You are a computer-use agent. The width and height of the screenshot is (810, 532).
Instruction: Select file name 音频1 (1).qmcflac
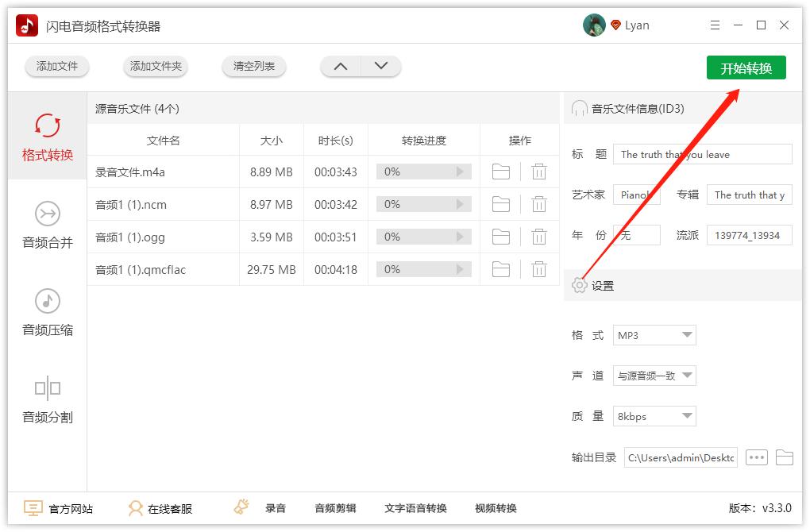141,270
